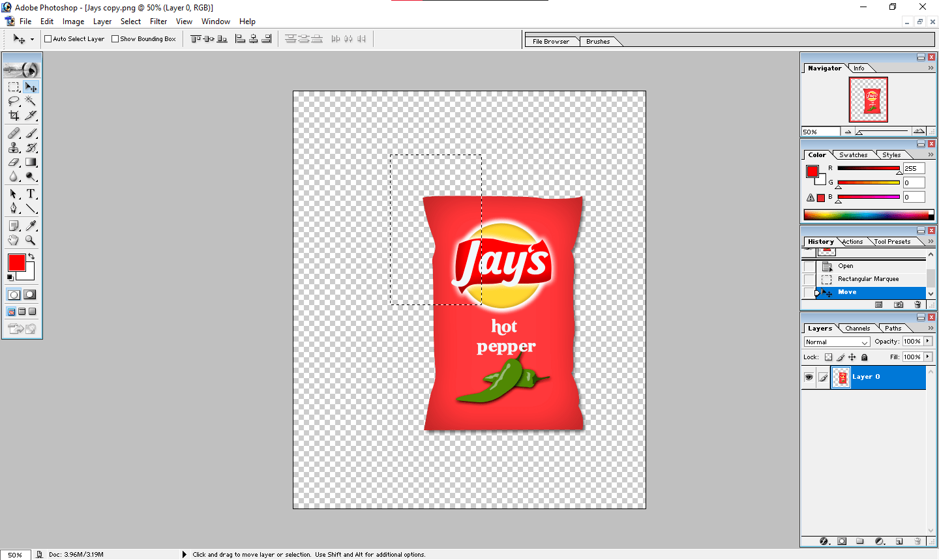Image resolution: width=939 pixels, height=560 pixels.
Task: Enable Auto Select Layer checkbox
Action: [48, 39]
